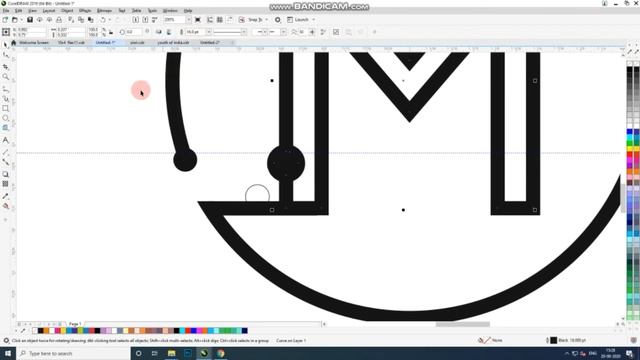Click the Full-screen preview icon
The image size is (640, 360).
tap(198, 20)
